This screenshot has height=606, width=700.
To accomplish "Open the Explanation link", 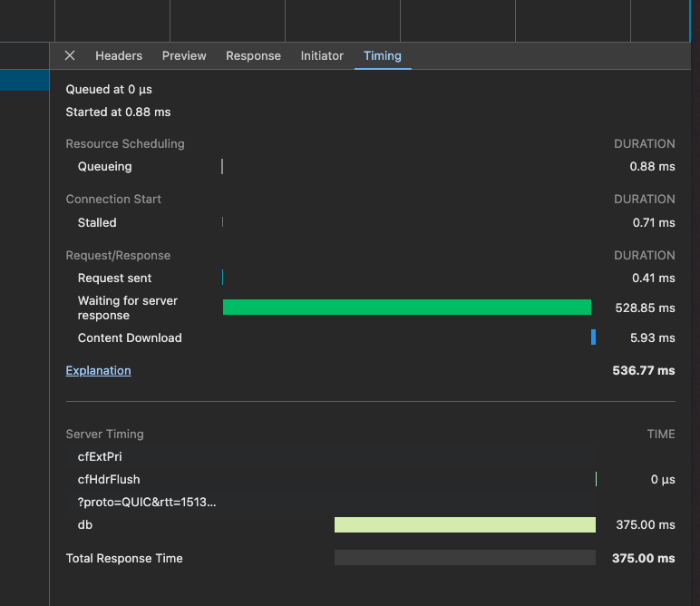I will tap(98, 370).
